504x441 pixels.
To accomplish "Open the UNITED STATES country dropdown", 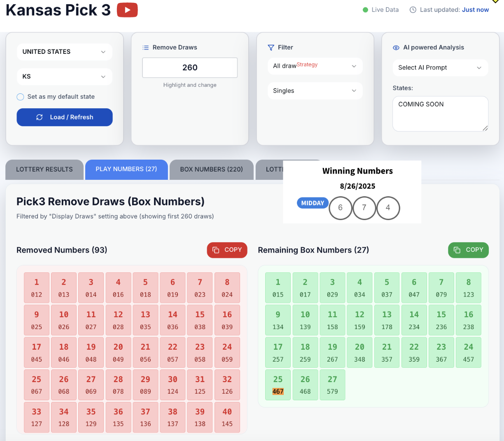I will pos(65,52).
